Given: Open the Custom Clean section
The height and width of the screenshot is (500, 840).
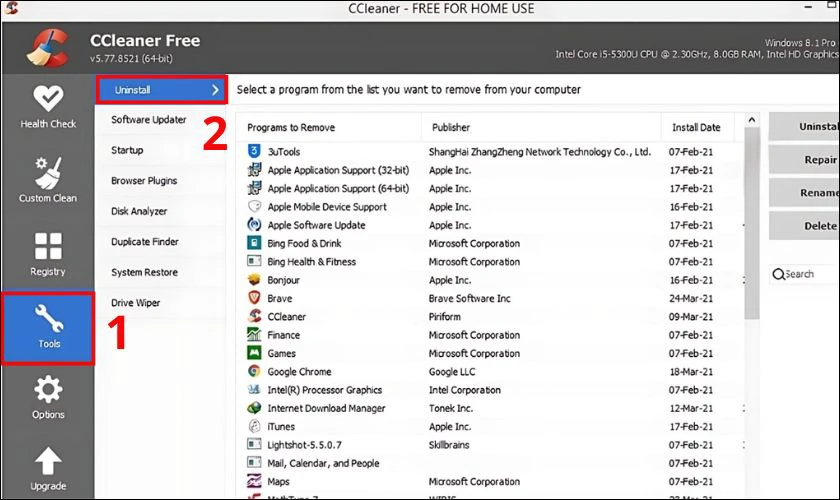Looking at the screenshot, I should [48, 180].
